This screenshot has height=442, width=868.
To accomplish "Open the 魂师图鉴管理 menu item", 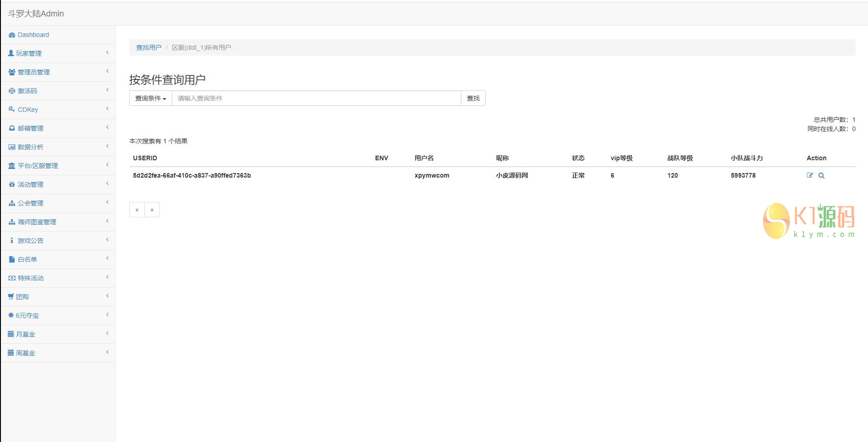I will coord(58,222).
